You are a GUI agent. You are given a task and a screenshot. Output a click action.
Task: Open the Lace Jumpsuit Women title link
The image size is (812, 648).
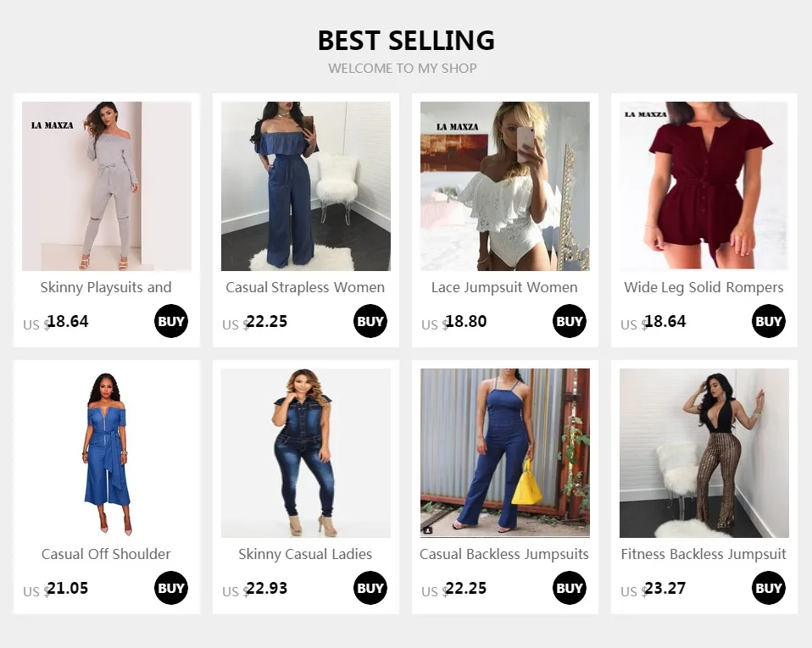pos(504,288)
